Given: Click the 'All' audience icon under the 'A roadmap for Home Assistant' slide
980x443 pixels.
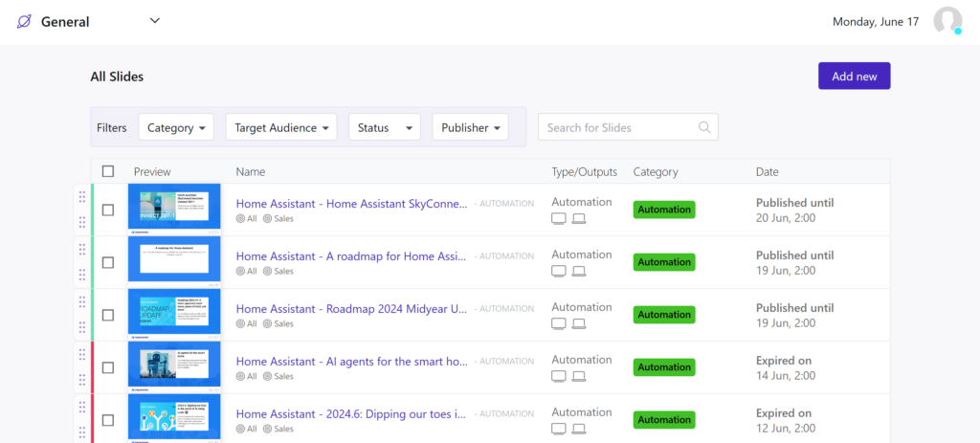Looking at the screenshot, I should [x=240, y=271].
